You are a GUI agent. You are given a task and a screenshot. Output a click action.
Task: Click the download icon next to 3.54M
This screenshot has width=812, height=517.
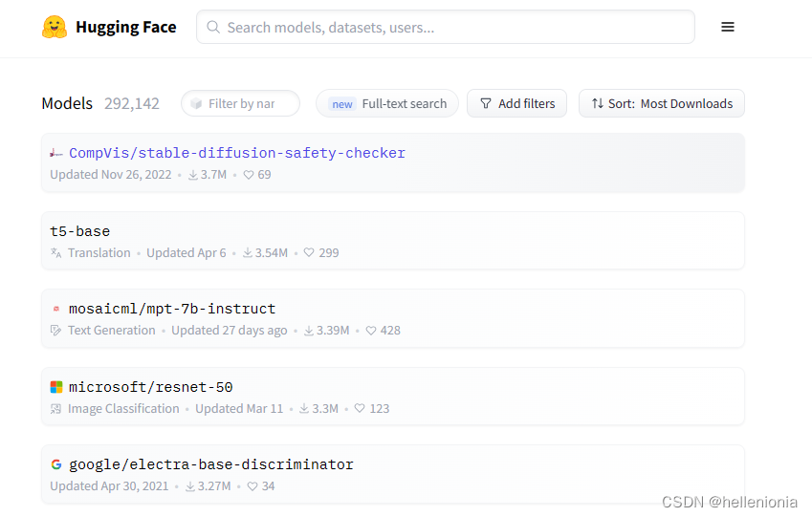coord(248,252)
